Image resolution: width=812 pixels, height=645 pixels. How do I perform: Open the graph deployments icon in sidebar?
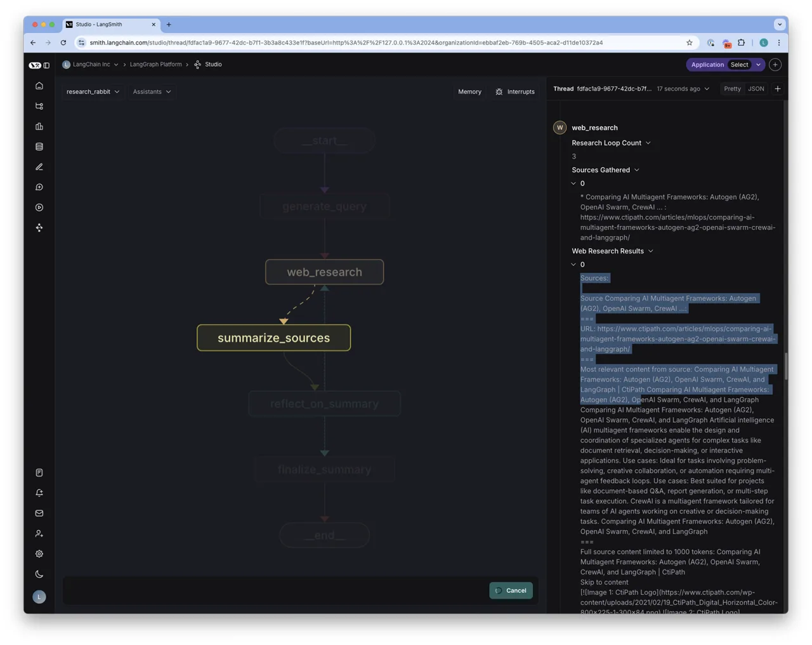pyautogui.click(x=39, y=228)
